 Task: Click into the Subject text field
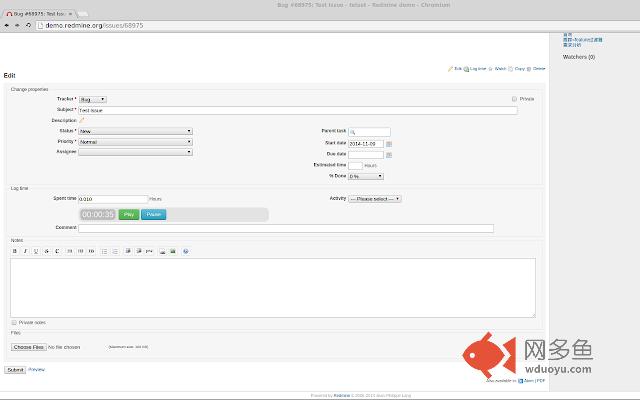(298, 110)
